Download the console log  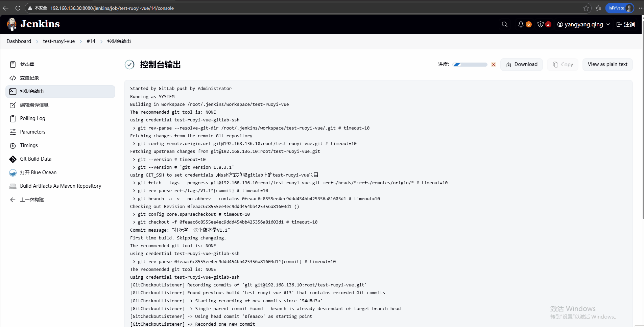tap(522, 64)
